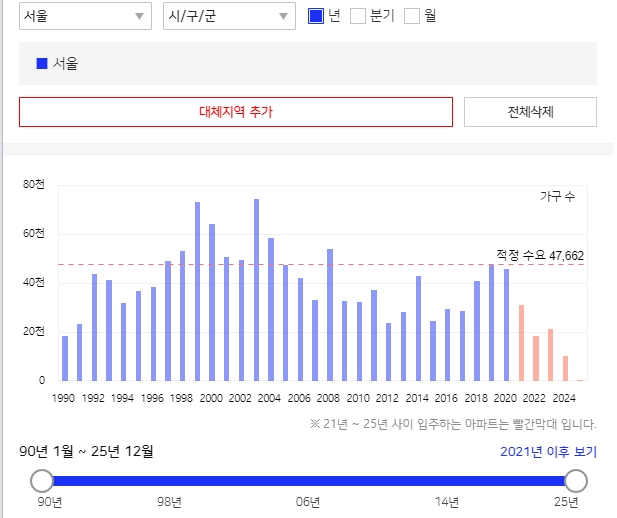The height and width of the screenshot is (518, 617).
Task: Expand the 시/구/군 district dropdown
Action: (228, 16)
